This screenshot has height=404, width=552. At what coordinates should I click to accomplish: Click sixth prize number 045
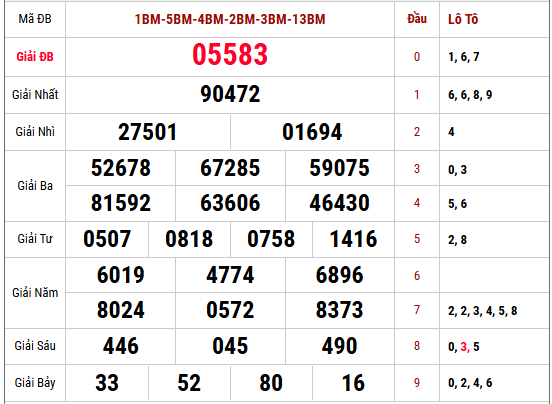(230, 346)
